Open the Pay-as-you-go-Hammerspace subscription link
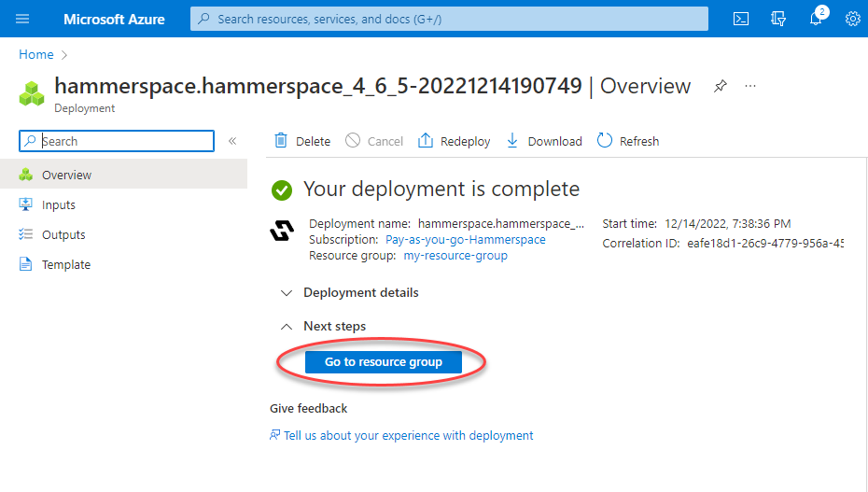 [466, 240]
